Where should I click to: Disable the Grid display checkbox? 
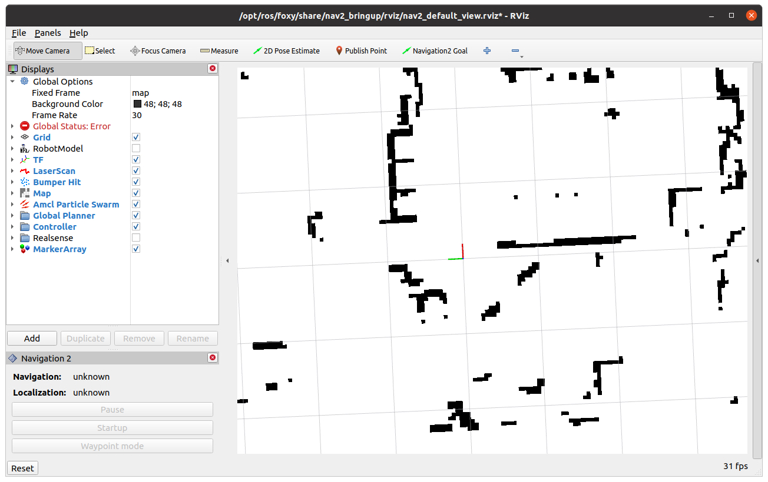(x=136, y=137)
